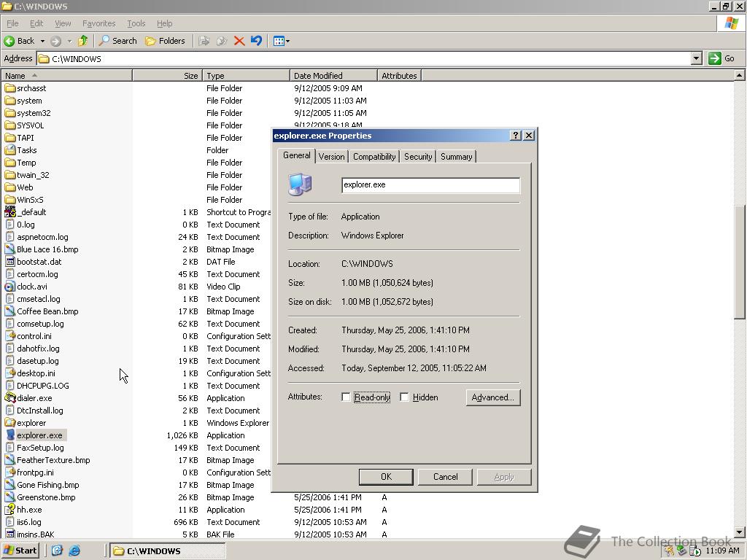Screen dimensions: 747x560
Task: Open the Views dropdown button
Action: 281,41
